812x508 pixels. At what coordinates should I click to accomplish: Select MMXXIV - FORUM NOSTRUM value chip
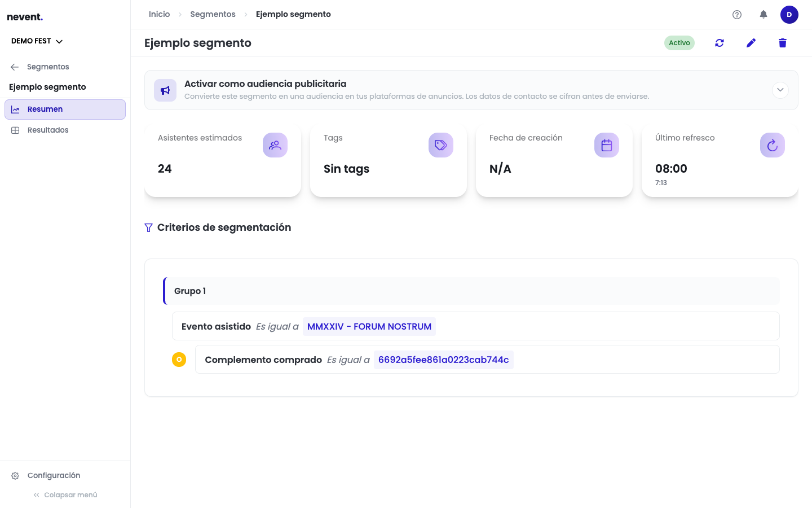pos(369,326)
